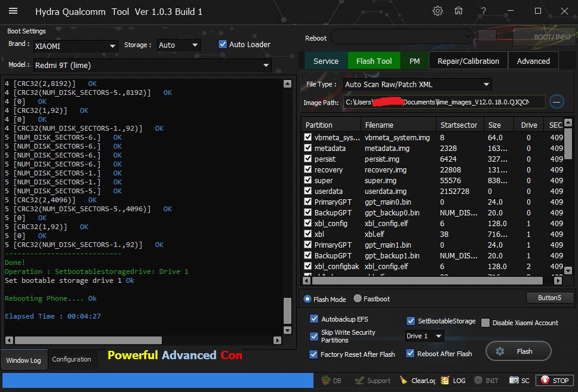Image resolution: width=578 pixels, height=392 pixels.
Task: Browse image path with ellipsis button
Action: tap(557, 101)
